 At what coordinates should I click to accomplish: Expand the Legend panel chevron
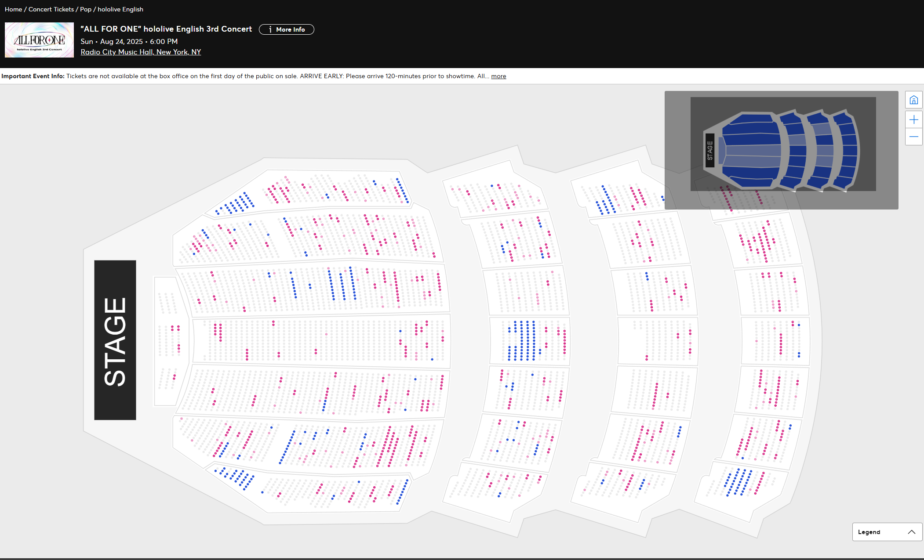coord(912,532)
